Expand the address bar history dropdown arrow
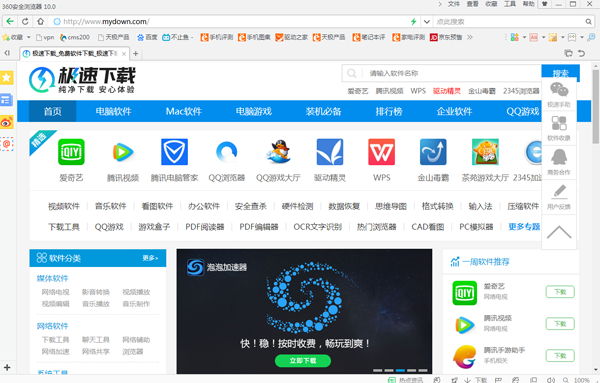This screenshot has height=383, width=600. point(426,22)
